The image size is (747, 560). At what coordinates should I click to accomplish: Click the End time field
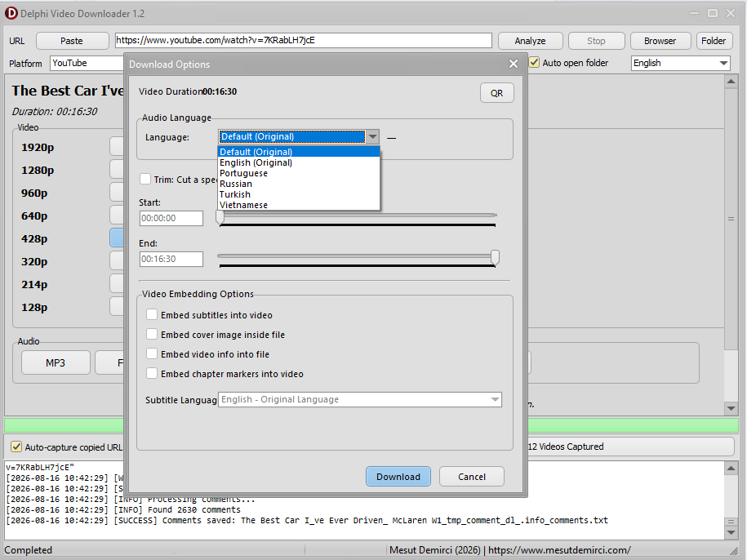coord(171,259)
